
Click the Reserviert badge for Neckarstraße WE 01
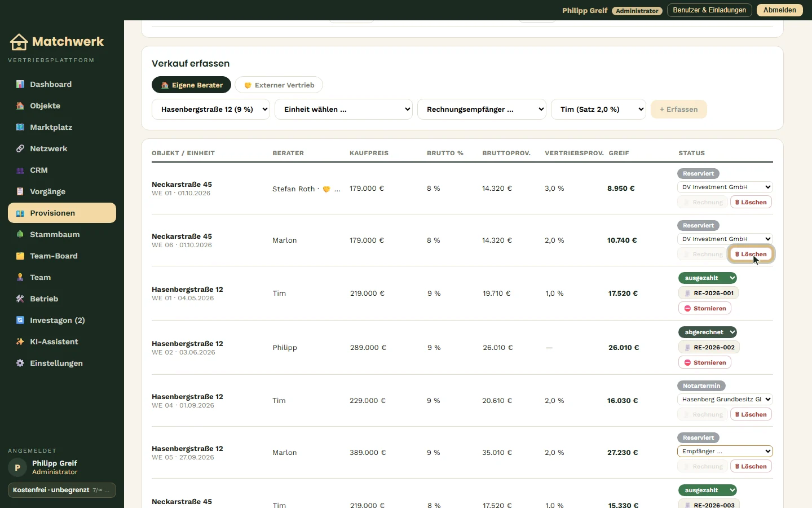point(698,173)
